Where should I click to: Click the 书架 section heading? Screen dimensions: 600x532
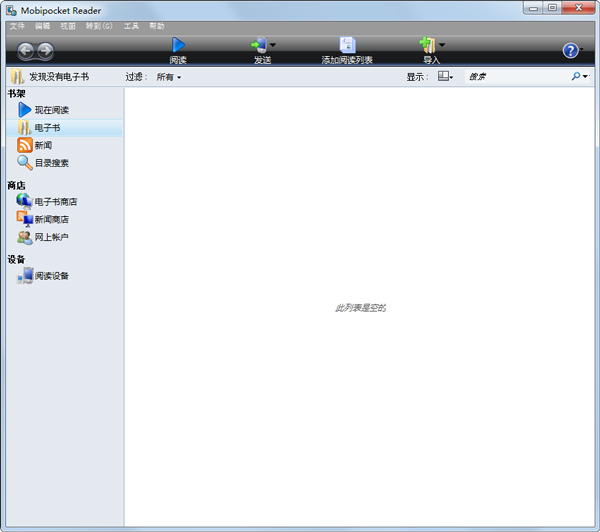pos(16,93)
